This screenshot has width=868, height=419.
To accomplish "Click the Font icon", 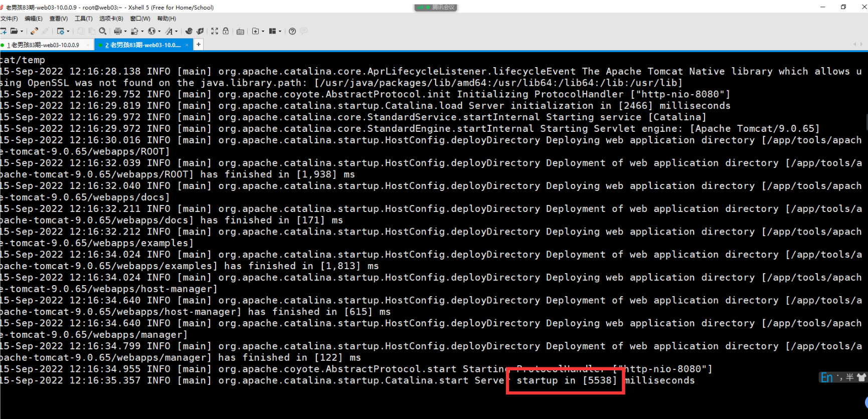I will (x=169, y=31).
